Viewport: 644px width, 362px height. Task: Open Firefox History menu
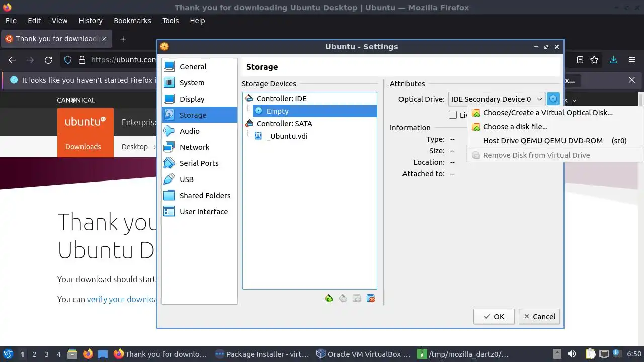[91, 21]
